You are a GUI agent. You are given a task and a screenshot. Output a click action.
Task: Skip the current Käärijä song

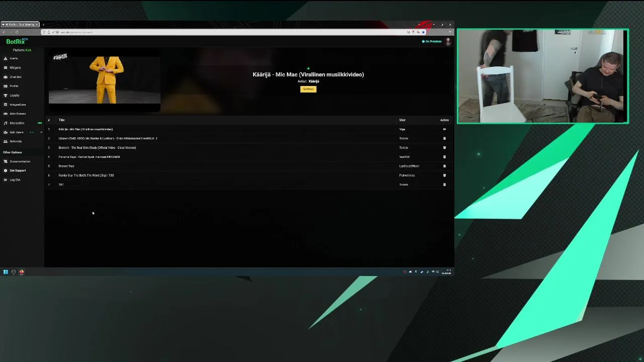444,129
